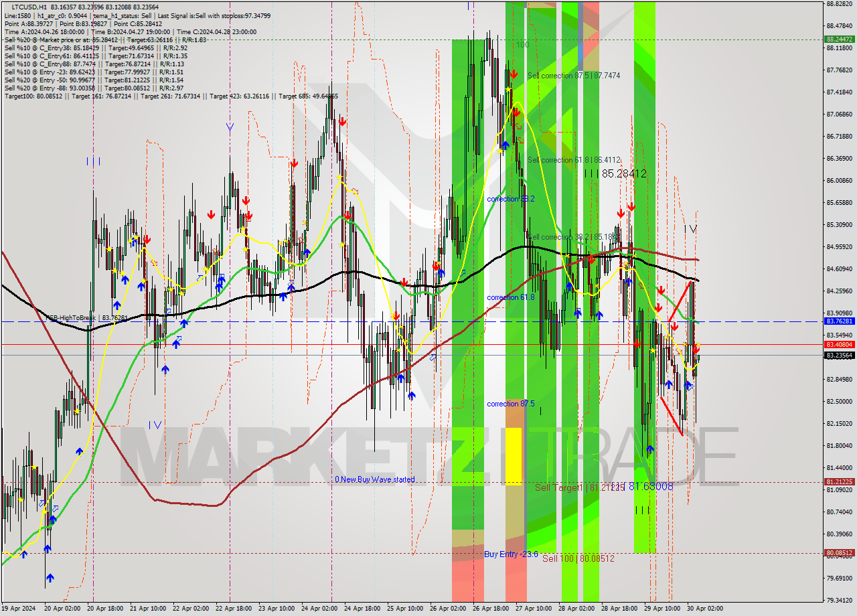Click the LTCUSD,H1 symbol title text

click(29, 7)
